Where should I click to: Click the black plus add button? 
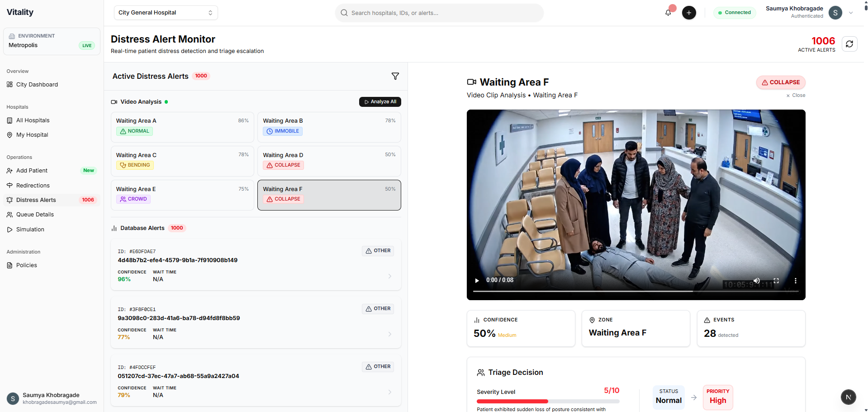tap(688, 13)
